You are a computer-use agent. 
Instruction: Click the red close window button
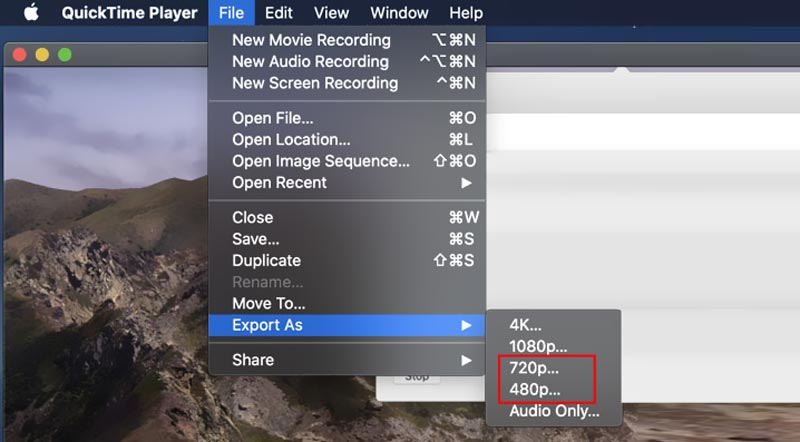coord(19,55)
